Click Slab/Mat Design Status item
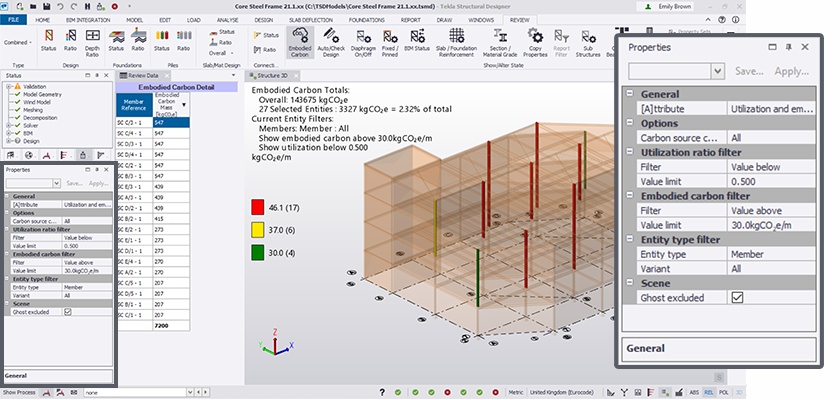This screenshot has height=400, width=840. (222, 32)
